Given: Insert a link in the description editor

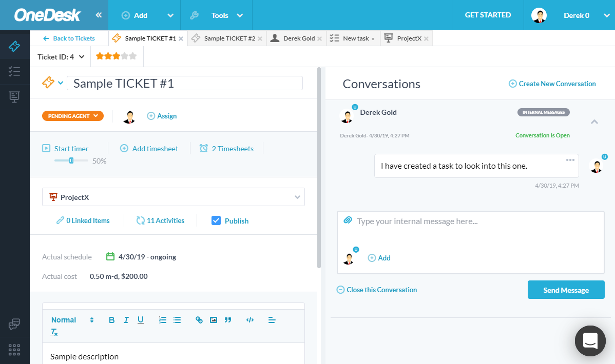Looking at the screenshot, I should 199,319.
